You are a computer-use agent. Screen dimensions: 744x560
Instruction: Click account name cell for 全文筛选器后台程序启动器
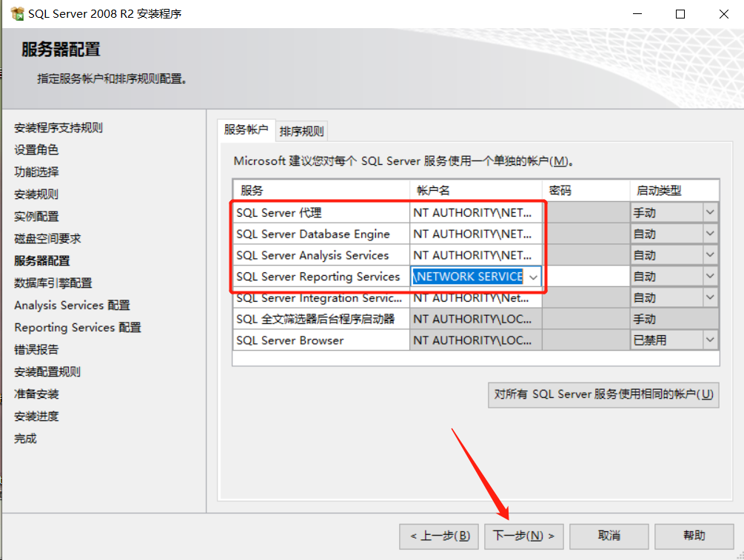tap(476, 319)
